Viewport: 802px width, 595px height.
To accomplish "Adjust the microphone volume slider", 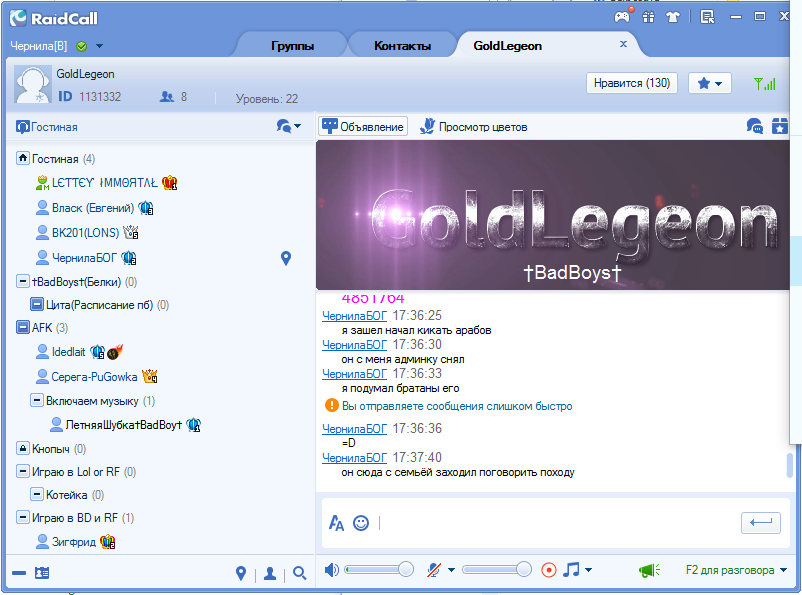I will coord(496,569).
